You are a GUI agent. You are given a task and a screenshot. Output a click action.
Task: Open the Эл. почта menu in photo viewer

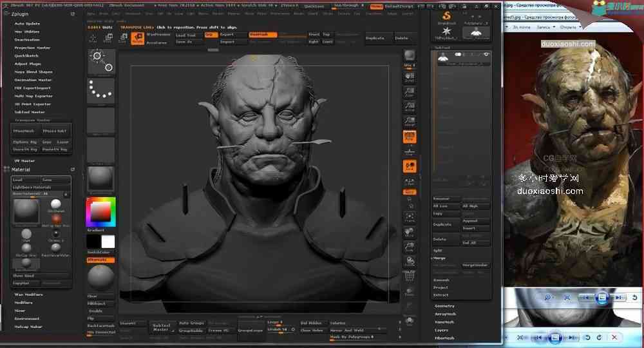point(521,27)
